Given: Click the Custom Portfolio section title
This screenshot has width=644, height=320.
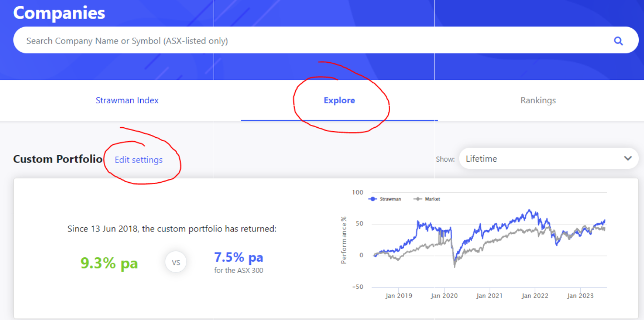Looking at the screenshot, I should click(x=57, y=159).
